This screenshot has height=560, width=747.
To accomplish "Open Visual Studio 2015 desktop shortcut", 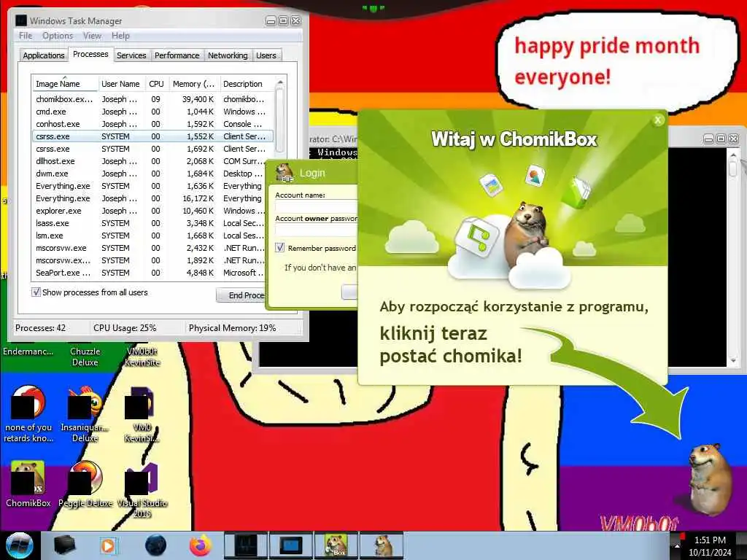I will point(142,489).
